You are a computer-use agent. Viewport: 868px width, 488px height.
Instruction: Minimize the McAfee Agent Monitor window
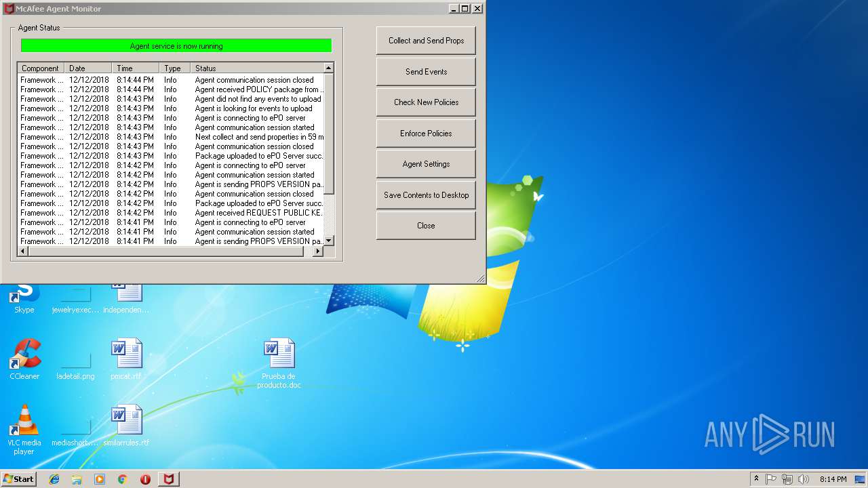[x=453, y=9]
